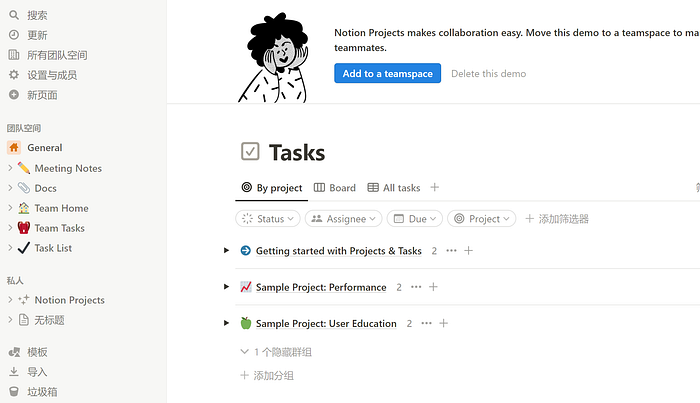Expand the Sample Project: User Education triangle
This screenshot has height=403, width=700.
click(x=226, y=323)
